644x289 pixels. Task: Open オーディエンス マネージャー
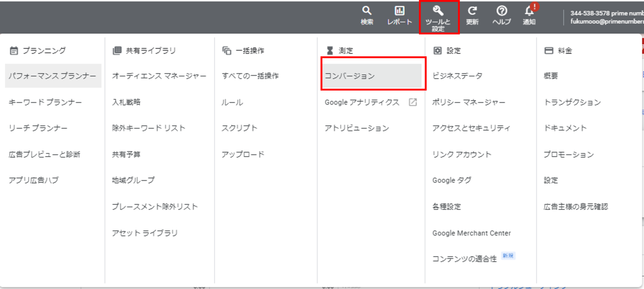[x=159, y=76]
